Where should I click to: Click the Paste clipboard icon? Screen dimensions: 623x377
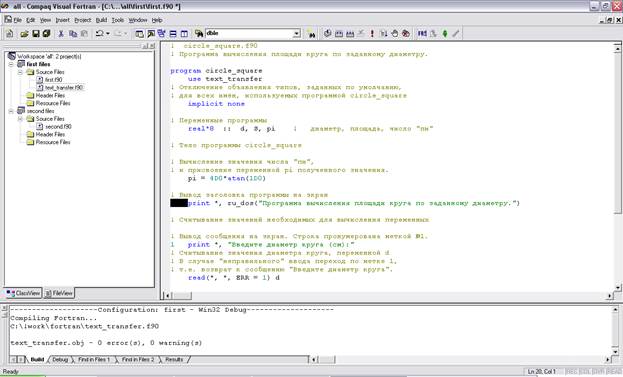click(84, 34)
